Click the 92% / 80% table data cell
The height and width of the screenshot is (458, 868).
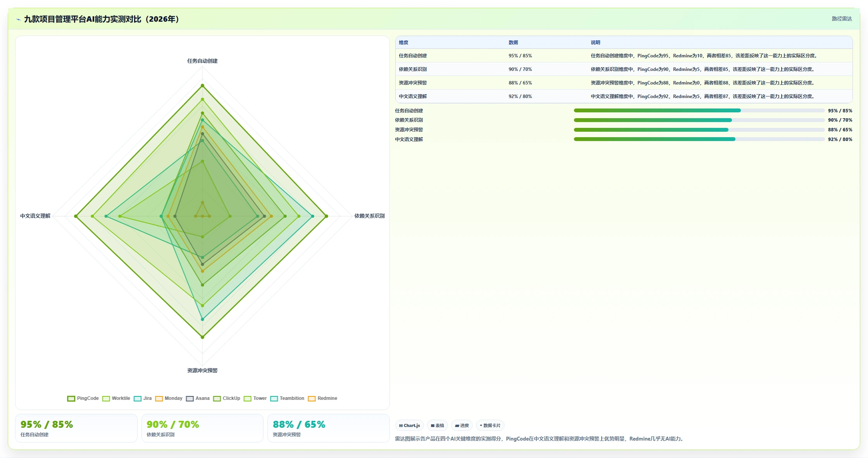520,96
